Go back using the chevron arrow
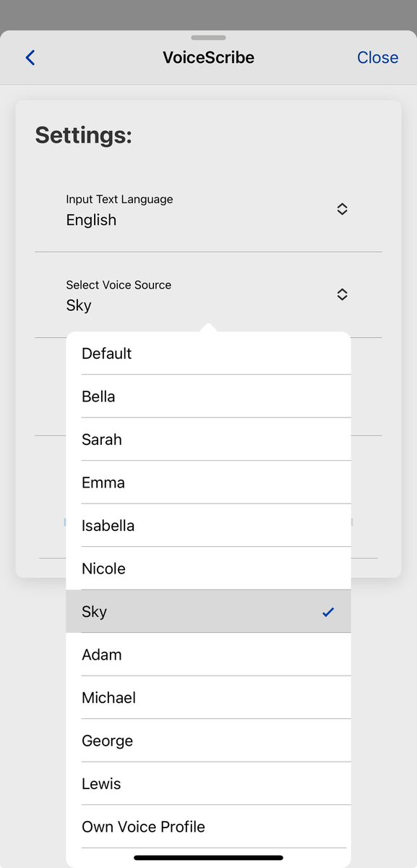The height and width of the screenshot is (868, 417). point(30,58)
